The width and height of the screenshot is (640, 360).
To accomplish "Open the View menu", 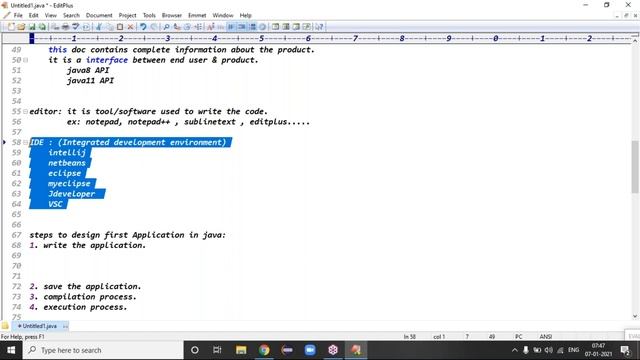I will coord(51,16).
